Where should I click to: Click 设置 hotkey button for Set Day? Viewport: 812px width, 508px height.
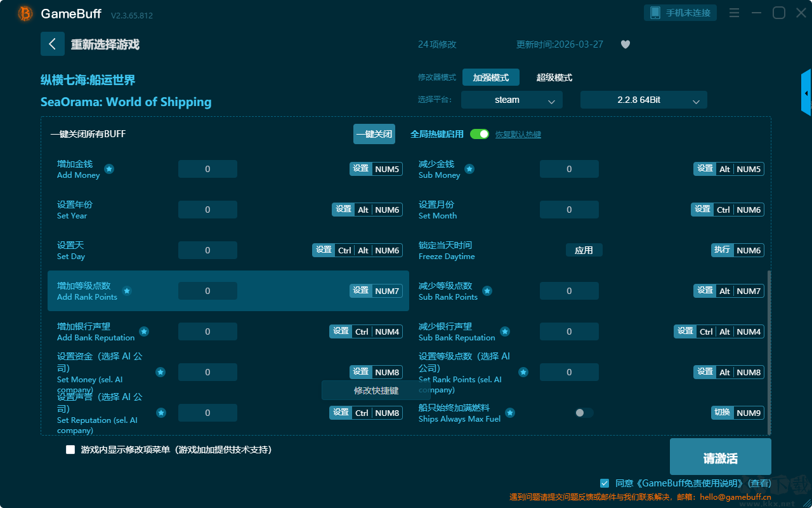324,250
